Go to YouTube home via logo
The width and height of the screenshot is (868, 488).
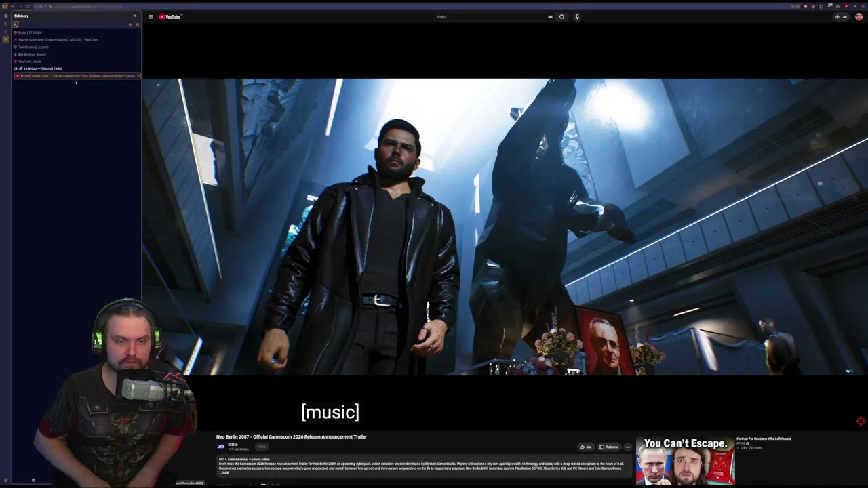point(170,17)
